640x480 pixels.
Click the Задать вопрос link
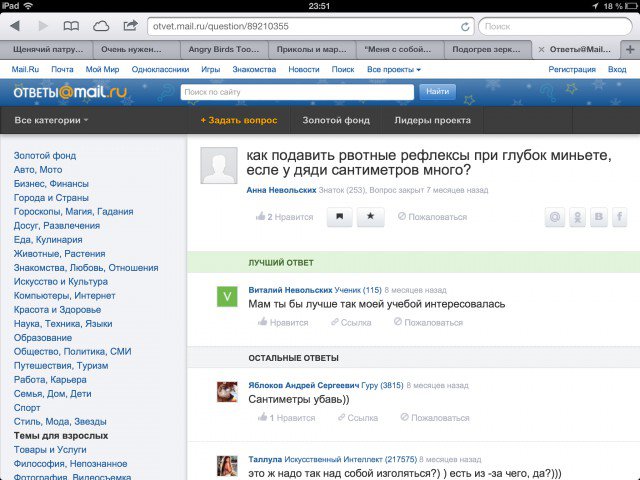237,121
